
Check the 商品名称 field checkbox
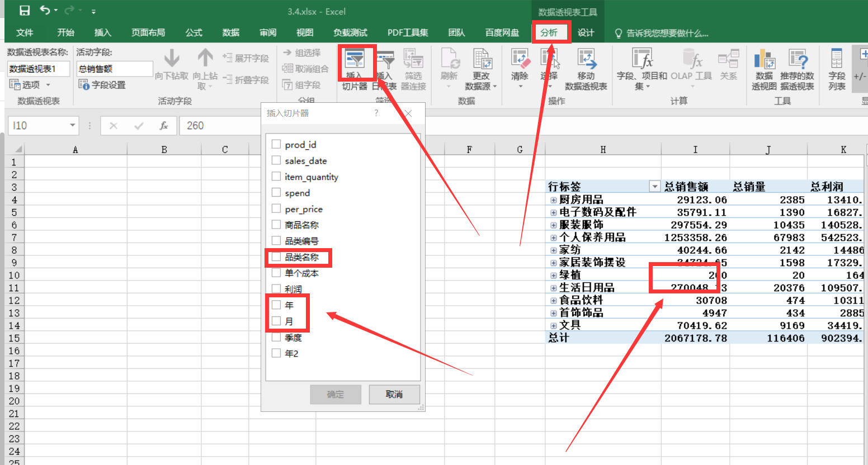276,225
